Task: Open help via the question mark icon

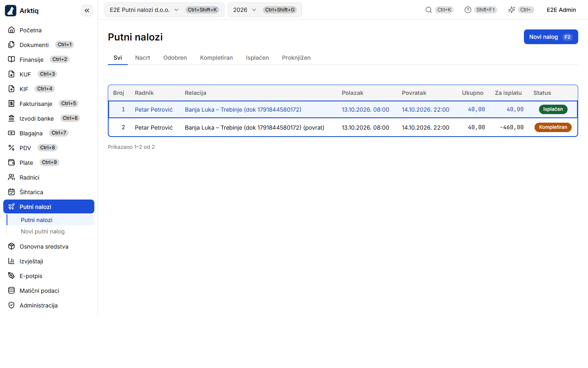Action: click(468, 10)
